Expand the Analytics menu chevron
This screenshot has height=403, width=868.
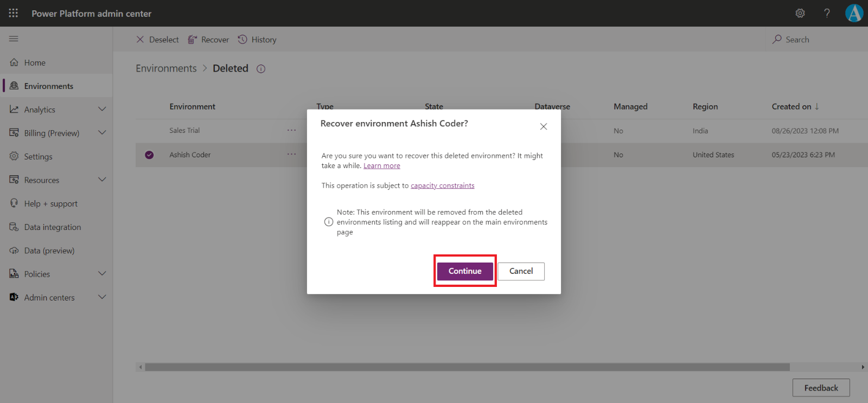click(x=102, y=109)
